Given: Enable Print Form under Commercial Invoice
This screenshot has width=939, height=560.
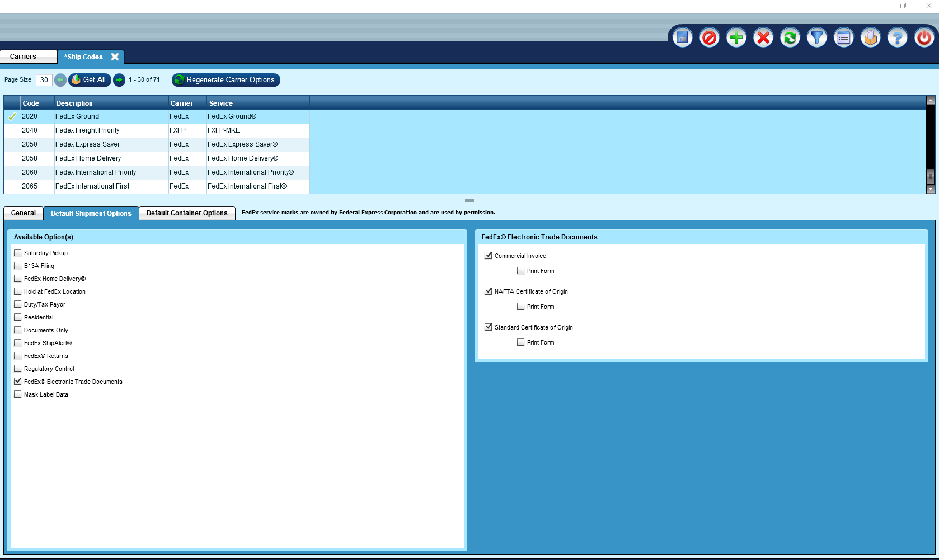Looking at the screenshot, I should click(x=521, y=271).
